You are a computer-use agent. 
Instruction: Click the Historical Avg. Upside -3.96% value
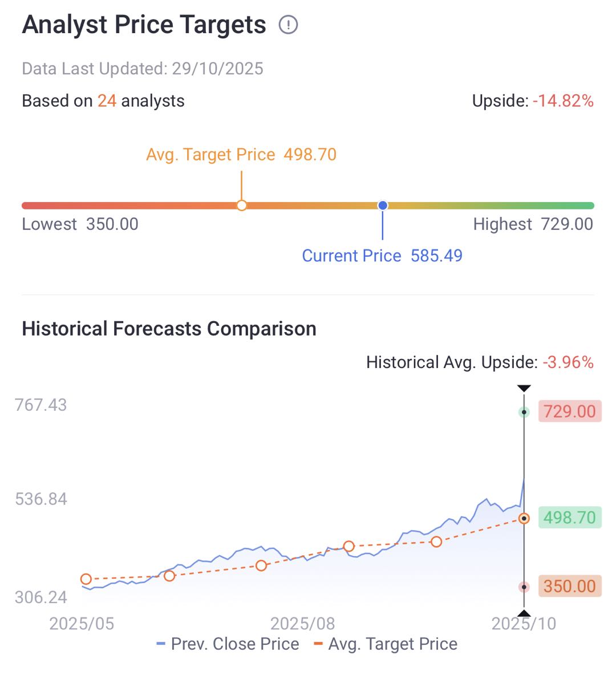click(x=568, y=362)
